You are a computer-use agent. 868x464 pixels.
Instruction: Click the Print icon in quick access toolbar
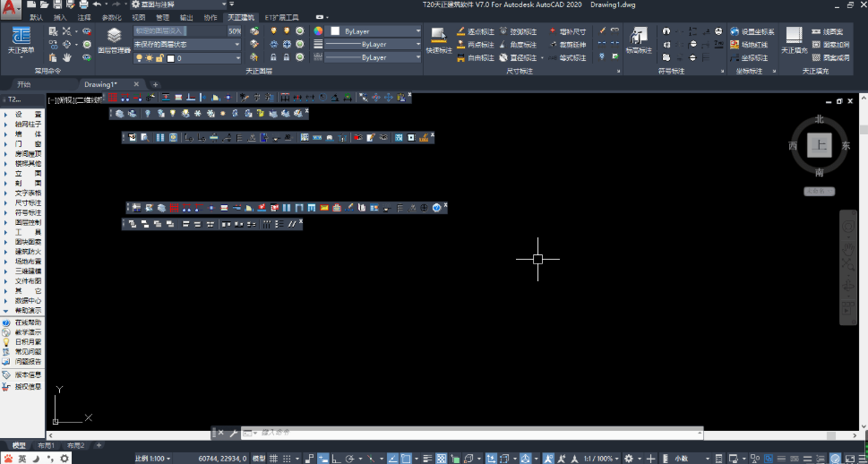pyautogui.click(x=83, y=4)
